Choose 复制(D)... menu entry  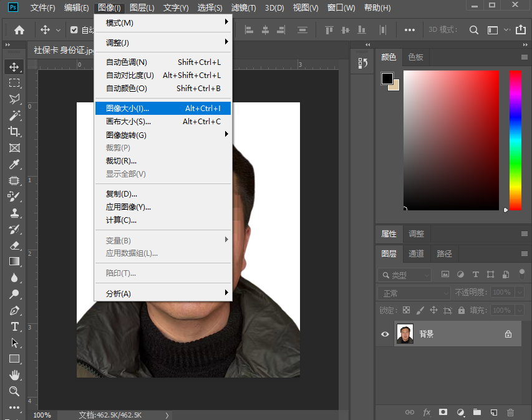point(163,194)
